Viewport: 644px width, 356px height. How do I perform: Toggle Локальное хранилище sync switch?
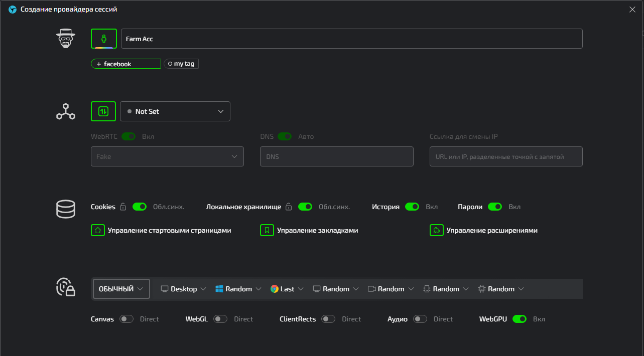(305, 207)
